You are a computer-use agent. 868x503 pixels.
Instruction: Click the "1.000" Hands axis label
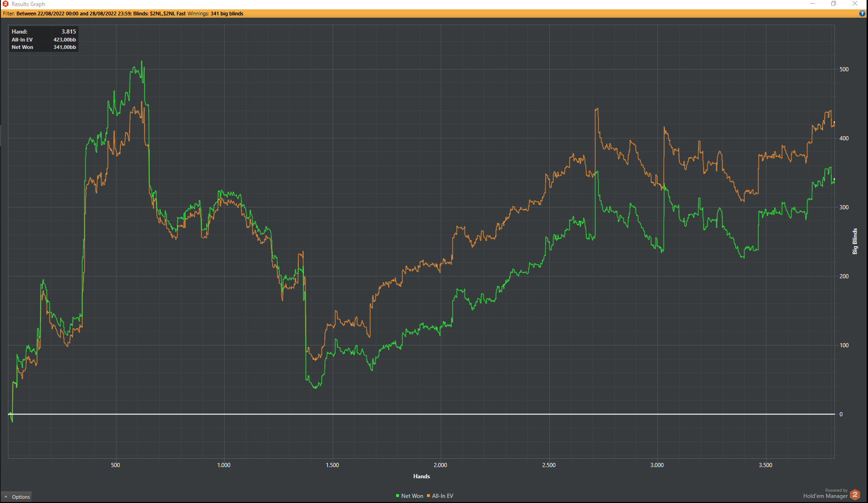tap(224, 465)
